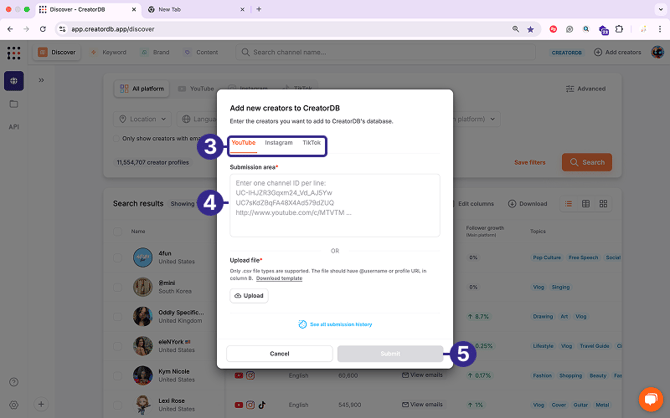Viewport: 670px width, 418px height.
Task: Switch to list view layout icon
Action: (x=568, y=204)
